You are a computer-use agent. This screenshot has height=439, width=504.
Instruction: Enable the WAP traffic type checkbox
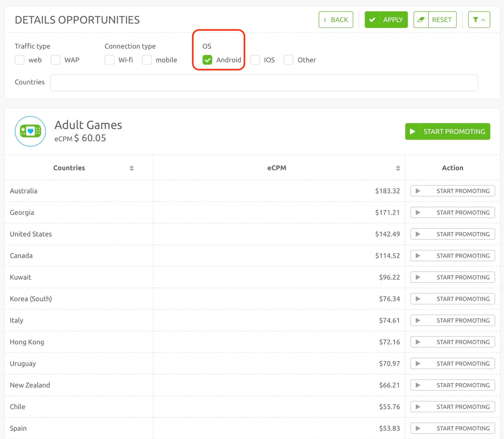pyautogui.click(x=55, y=60)
